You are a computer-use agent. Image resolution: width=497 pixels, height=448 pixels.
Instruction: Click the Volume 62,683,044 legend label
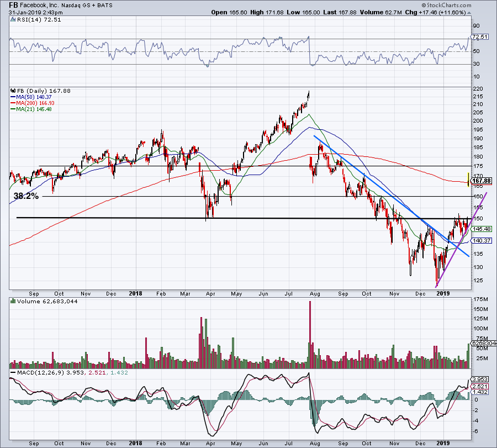[x=47, y=301]
